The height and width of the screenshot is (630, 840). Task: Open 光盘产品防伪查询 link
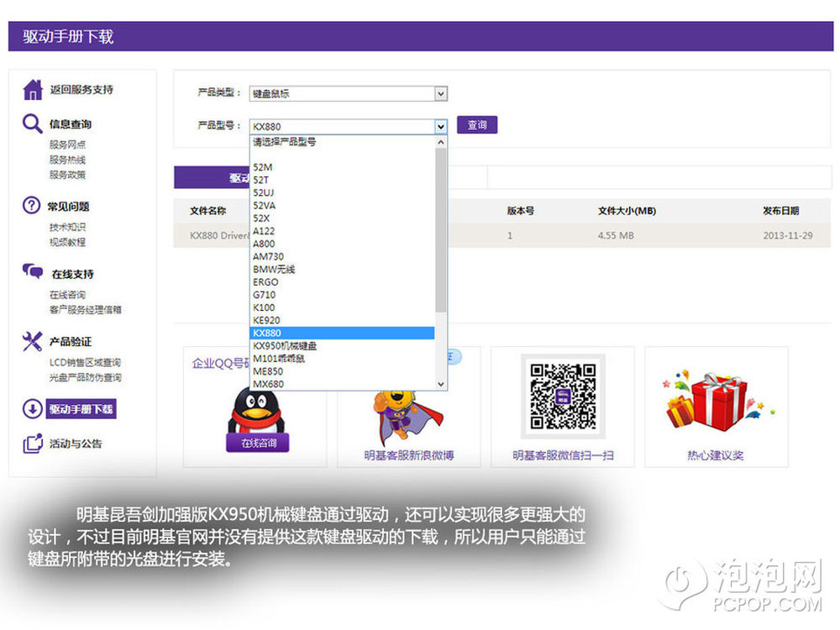(85, 377)
